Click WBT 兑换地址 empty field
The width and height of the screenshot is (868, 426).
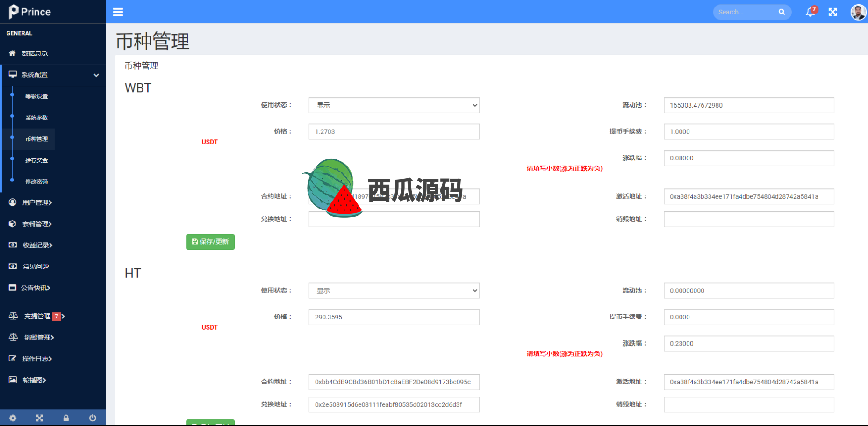394,219
